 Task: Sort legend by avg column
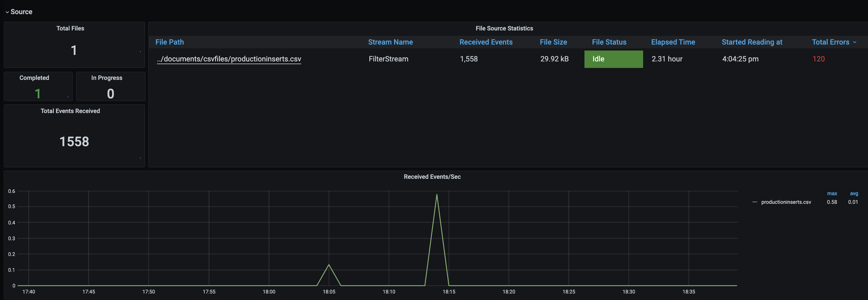854,193
